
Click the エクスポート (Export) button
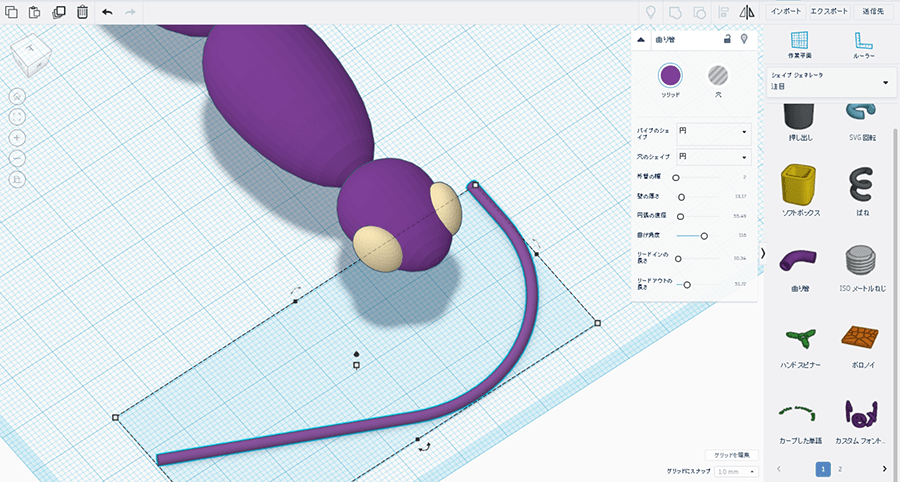tap(829, 11)
